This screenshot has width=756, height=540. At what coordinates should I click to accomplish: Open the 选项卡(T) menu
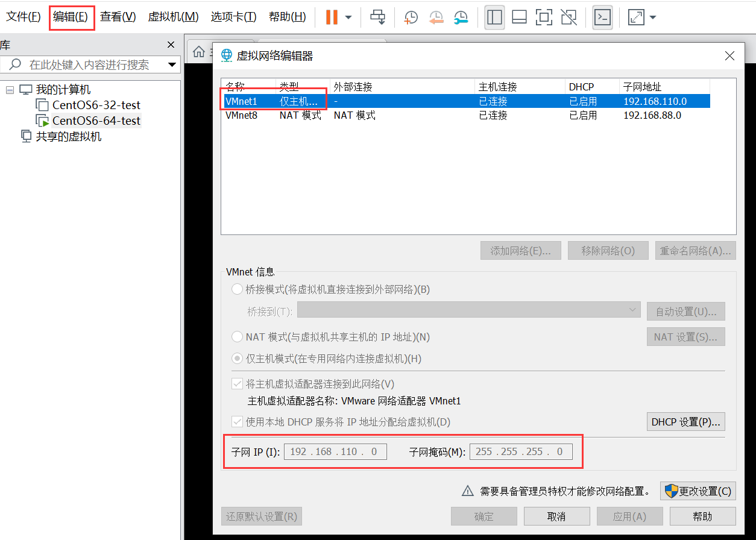point(233,17)
